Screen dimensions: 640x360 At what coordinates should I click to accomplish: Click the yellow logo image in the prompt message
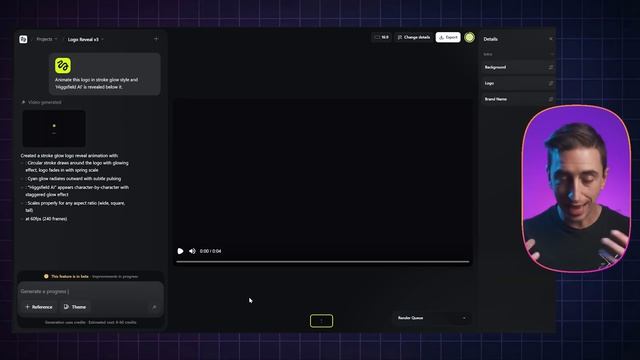pos(63,65)
